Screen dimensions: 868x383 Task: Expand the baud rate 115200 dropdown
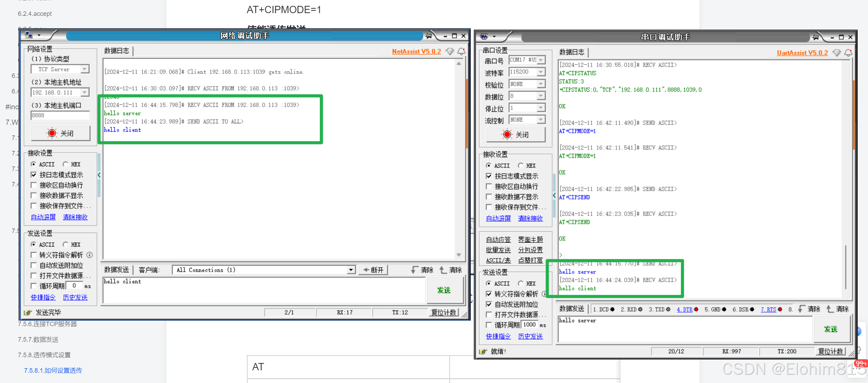click(x=541, y=72)
